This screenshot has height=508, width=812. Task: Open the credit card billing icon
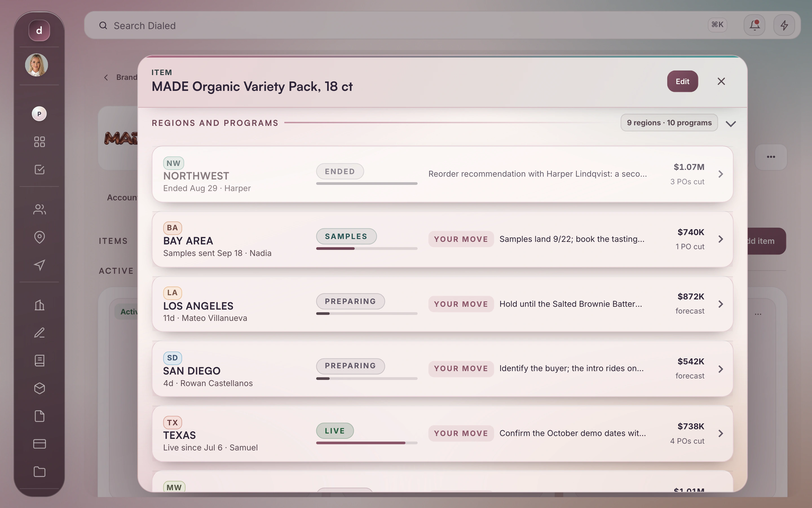pyautogui.click(x=39, y=444)
